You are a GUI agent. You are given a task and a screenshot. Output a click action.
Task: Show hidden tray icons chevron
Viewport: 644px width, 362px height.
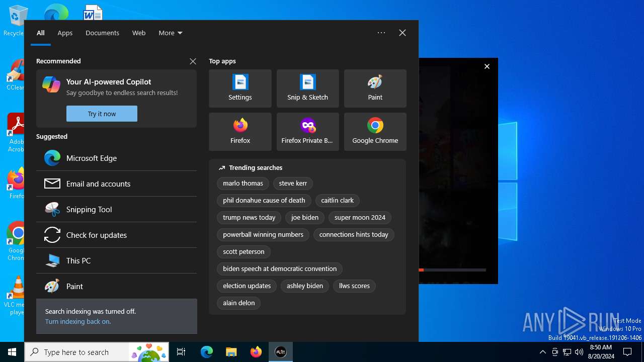[x=542, y=352]
